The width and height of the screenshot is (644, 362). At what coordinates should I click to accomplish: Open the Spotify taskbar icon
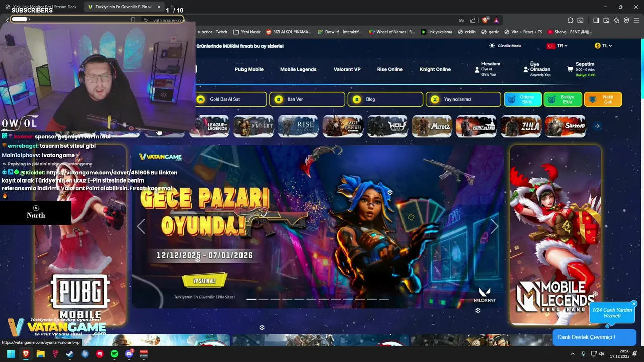pos(114,354)
